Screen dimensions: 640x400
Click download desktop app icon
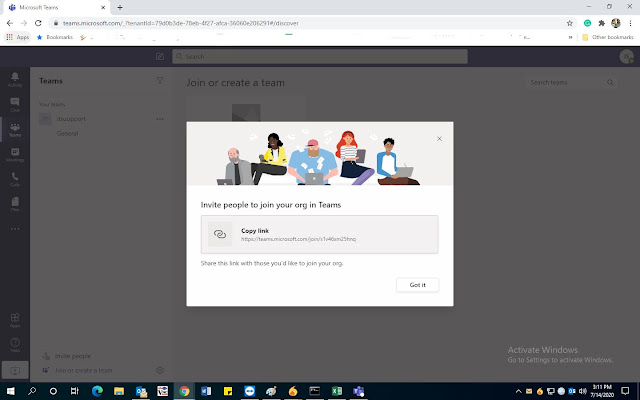coord(15,370)
